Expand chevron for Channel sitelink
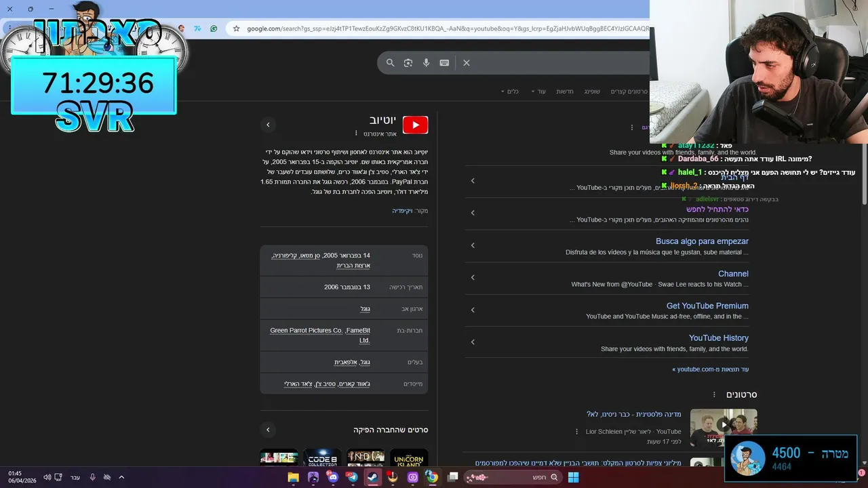This screenshot has width=868, height=488. pos(473,277)
